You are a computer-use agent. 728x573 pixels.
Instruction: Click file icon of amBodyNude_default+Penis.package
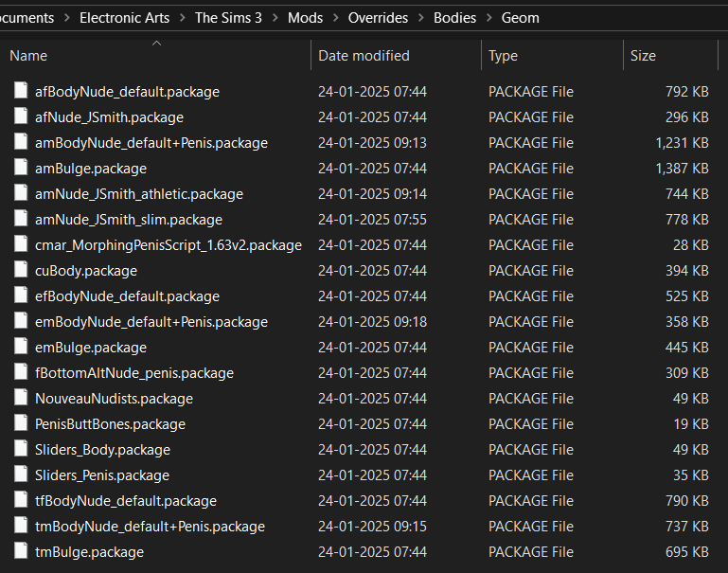tap(21, 142)
